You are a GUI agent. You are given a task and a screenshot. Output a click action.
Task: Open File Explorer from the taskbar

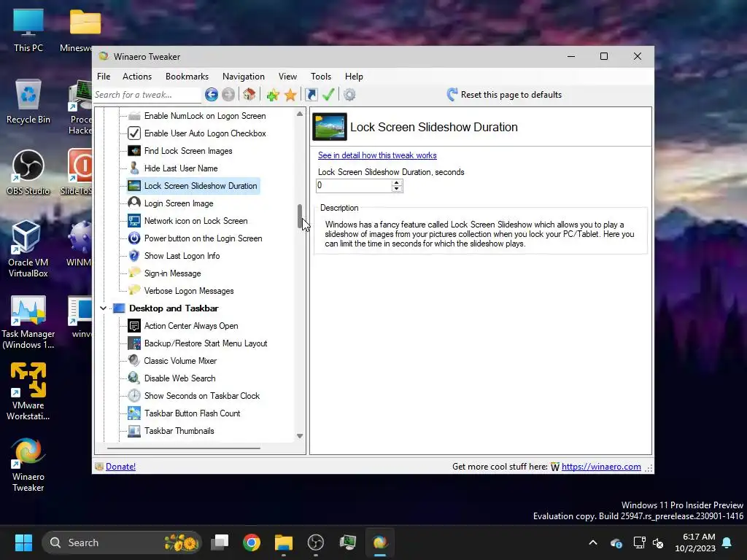point(284,542)
